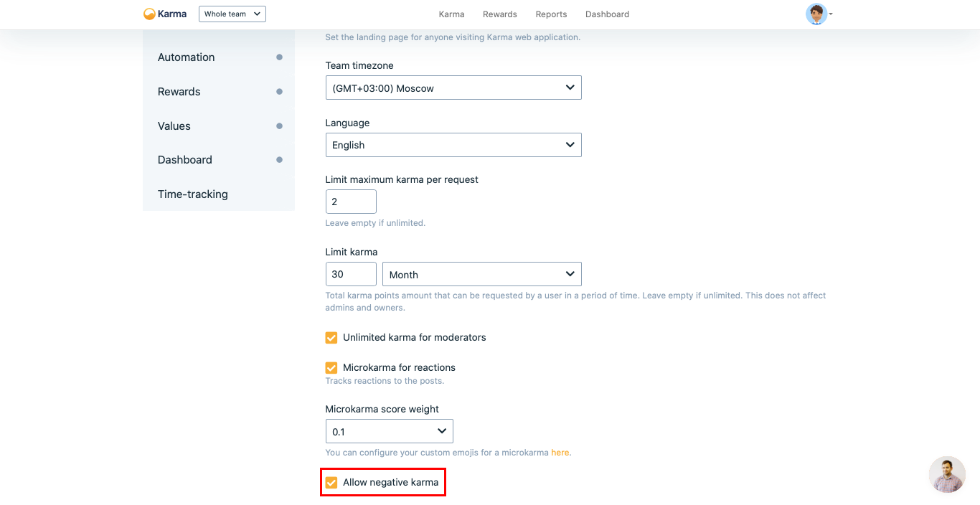Toggle Microkarma for reactions checkbox
The width and height of the screenshot is (980, 505).
(331, 368)
